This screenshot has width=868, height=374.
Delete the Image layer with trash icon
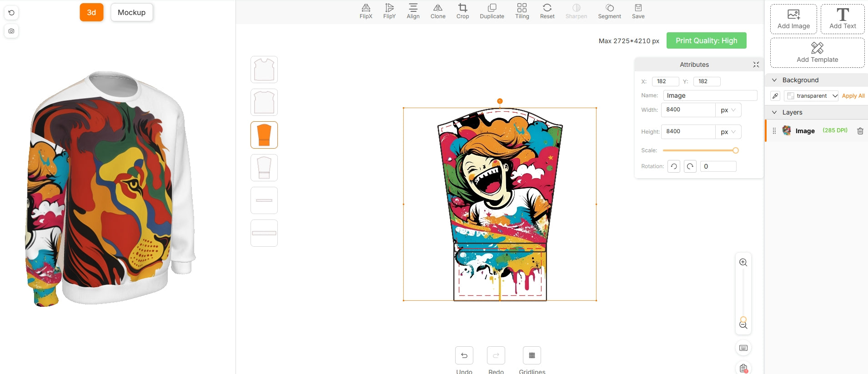(860, 131)
